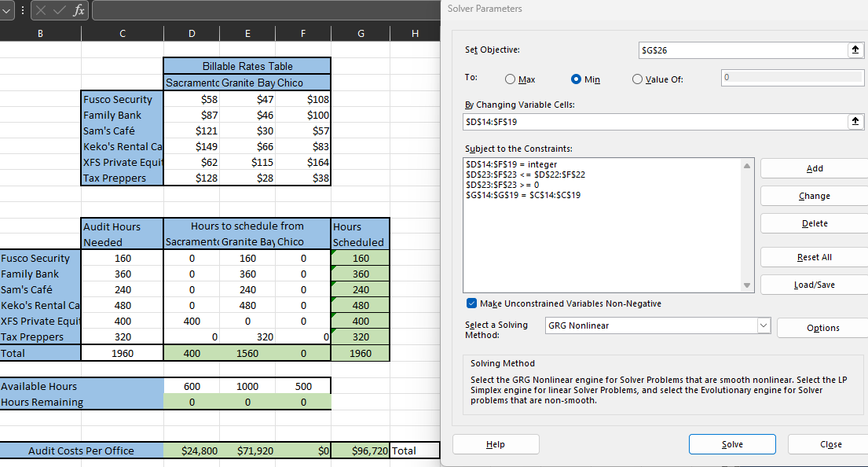Screen dimensions: 868x467
Task: Select column G header
Action: pyautogui.click(x=361, y=33)
